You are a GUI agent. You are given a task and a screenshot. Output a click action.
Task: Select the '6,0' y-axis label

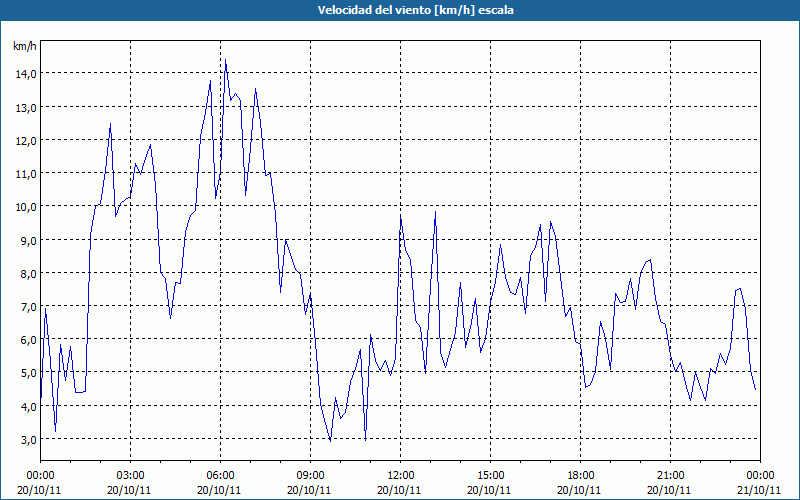28,340
